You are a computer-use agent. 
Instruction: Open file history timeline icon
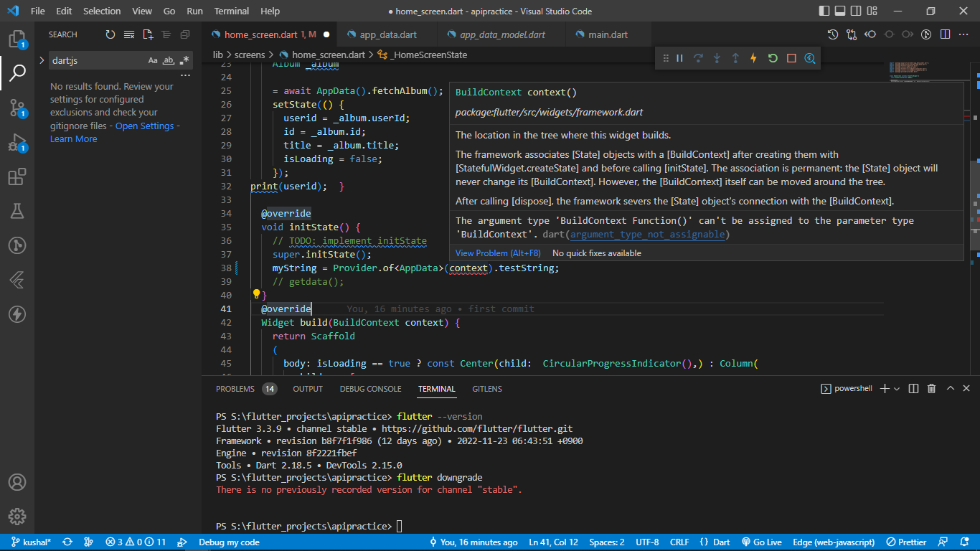833,34
